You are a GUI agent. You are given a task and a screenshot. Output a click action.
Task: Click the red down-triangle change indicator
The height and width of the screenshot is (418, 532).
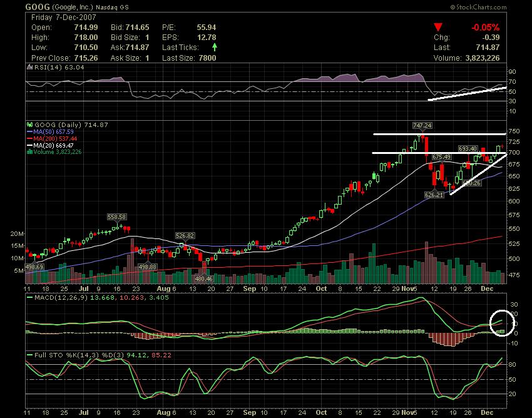coord(438,27)
